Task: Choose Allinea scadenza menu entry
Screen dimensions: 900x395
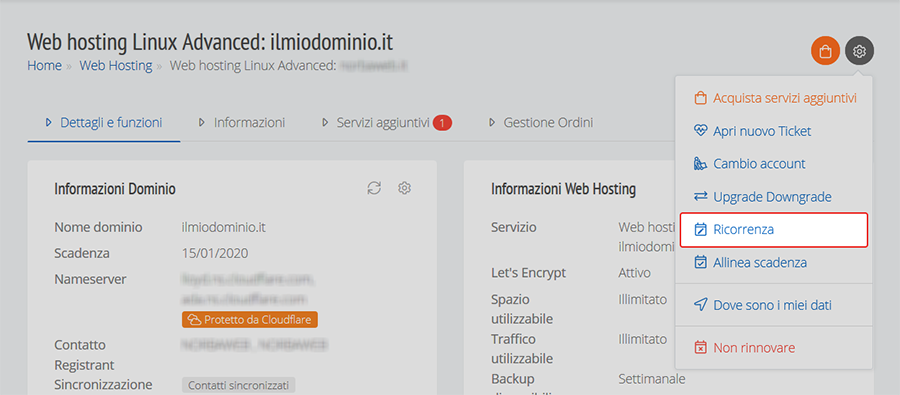Action: tap(774, 262)
